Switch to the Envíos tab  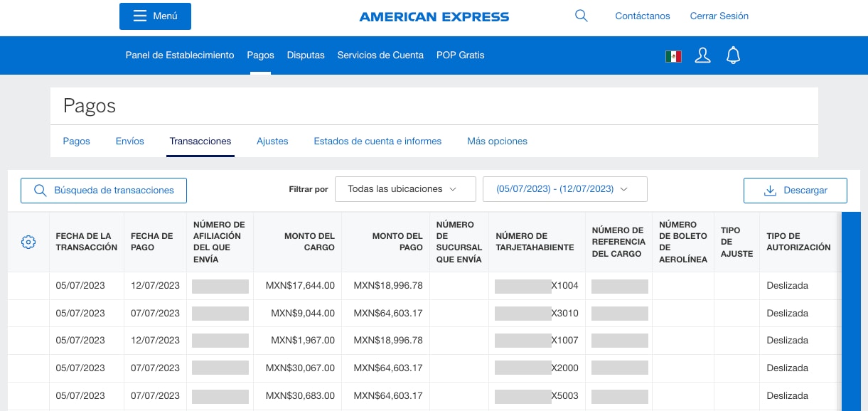pyautogui.click(x=129, y=141)
